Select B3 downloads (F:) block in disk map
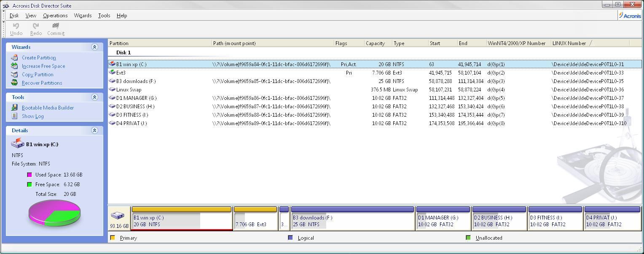The image size is (644, 254). pyautogui.click(x=352, y=218)
